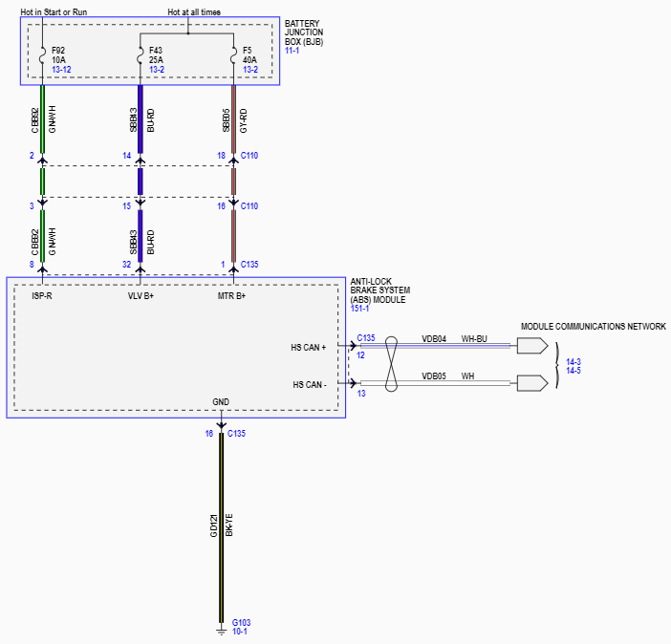Follow the 14-3 module network link

coord(574,361)
